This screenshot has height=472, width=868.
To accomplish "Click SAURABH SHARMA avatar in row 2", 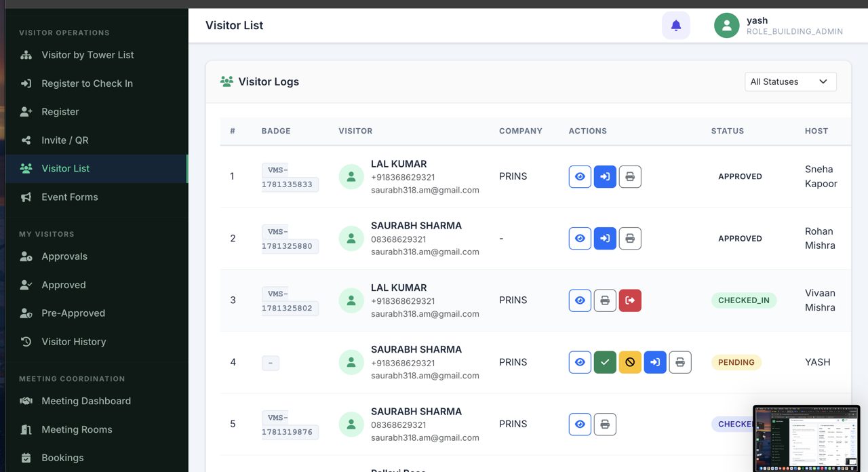I will 351,239.
